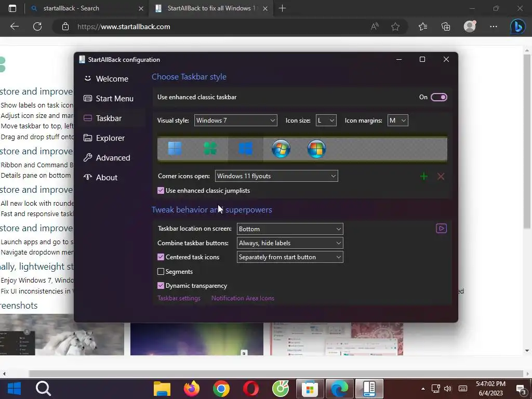Open File Explorer from taskbar
Image resolution: width=532 pixels, height=399 pixels.
click(x=162, y=389)
